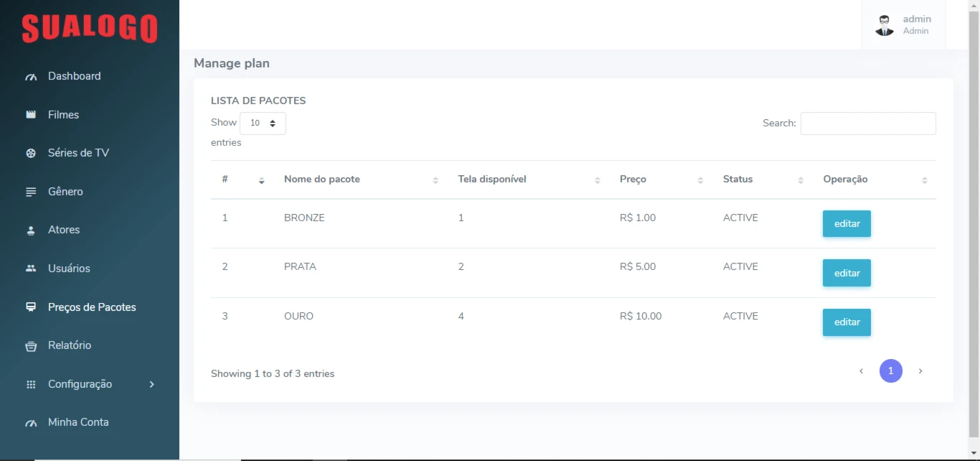Edit the PRATA package
The width and height of the screenshot is (980, 461).
click(847, 273)
